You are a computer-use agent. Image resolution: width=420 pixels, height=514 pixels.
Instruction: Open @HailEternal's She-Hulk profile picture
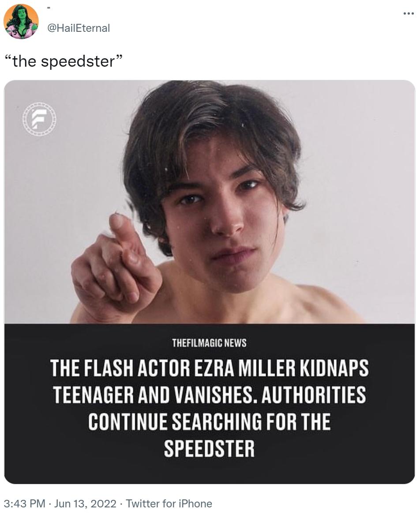(20, 20)
